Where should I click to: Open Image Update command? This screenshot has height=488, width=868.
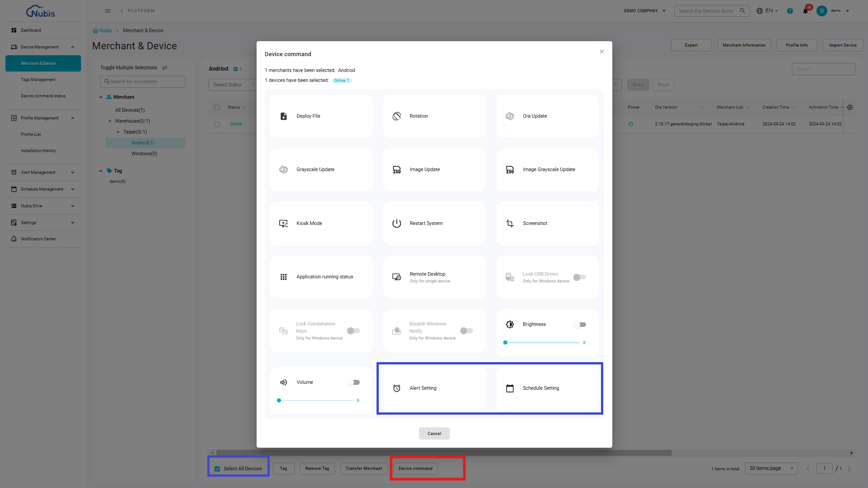coord(434,169)
